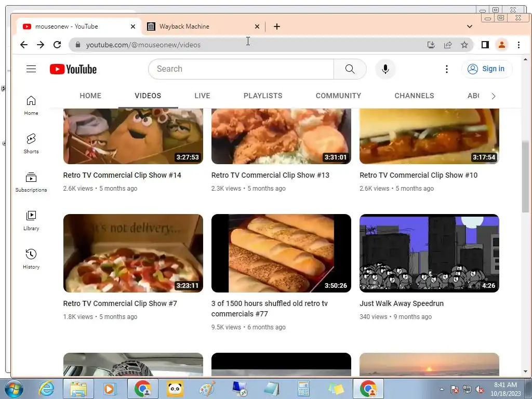This screenshot has width=532, height=399.
Task: Click the Clip Show #14 thumbnail
Action: point(133,137)
